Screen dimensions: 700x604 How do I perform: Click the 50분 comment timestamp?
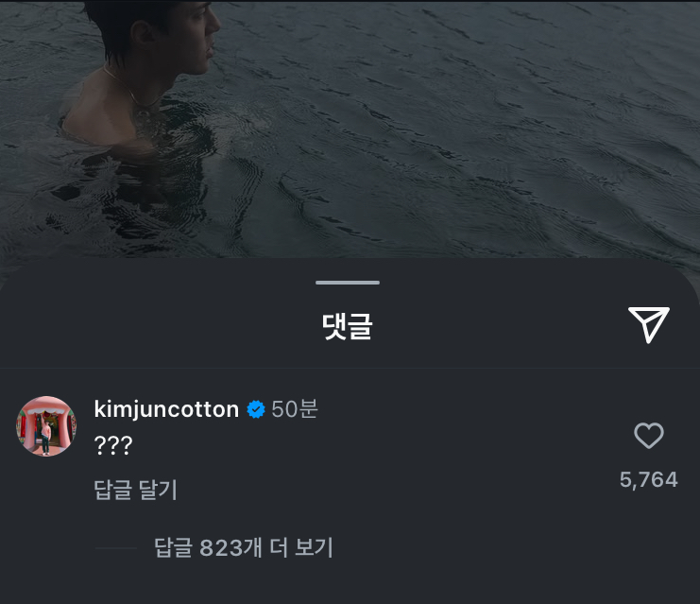295,408
